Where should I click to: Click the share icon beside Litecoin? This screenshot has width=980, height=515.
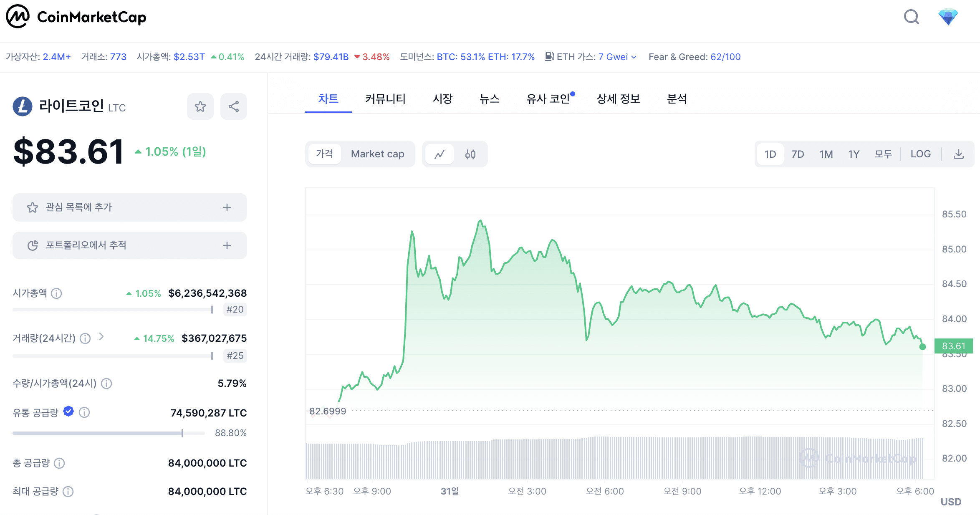pos(234,106)
